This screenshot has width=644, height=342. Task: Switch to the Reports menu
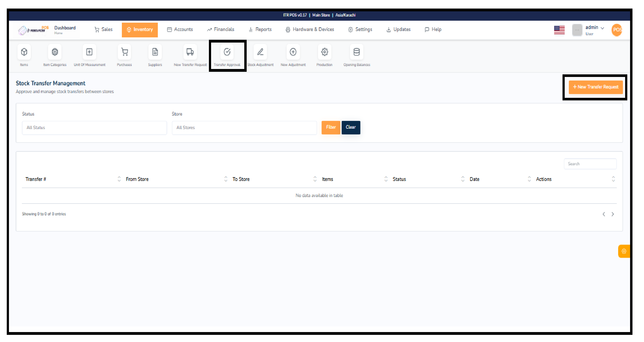(x=260, y=29)
